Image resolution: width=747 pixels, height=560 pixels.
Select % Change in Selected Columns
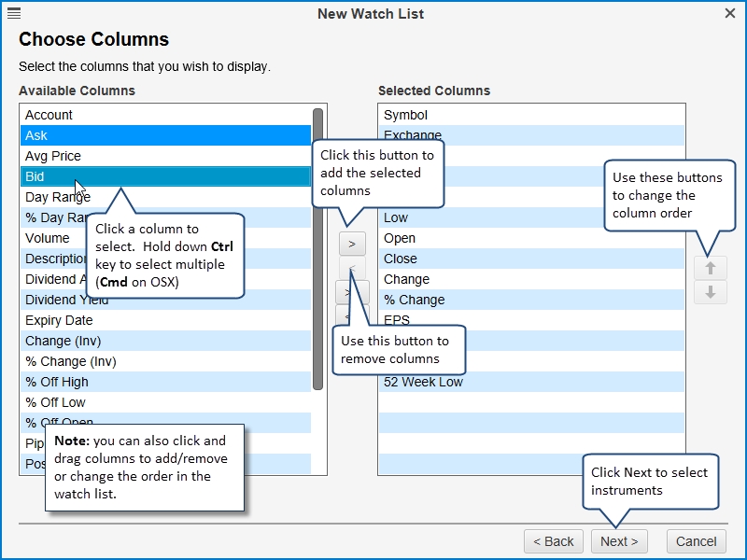531,300
